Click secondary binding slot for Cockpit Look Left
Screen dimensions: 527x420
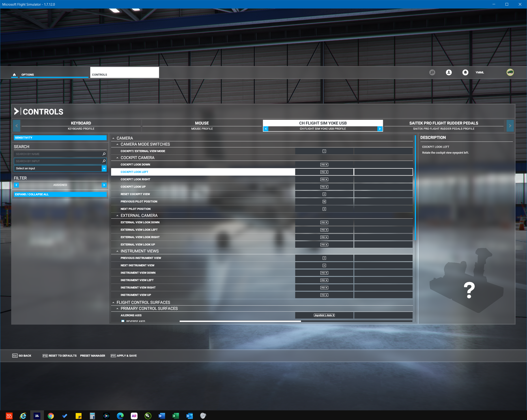pos(383,172)
